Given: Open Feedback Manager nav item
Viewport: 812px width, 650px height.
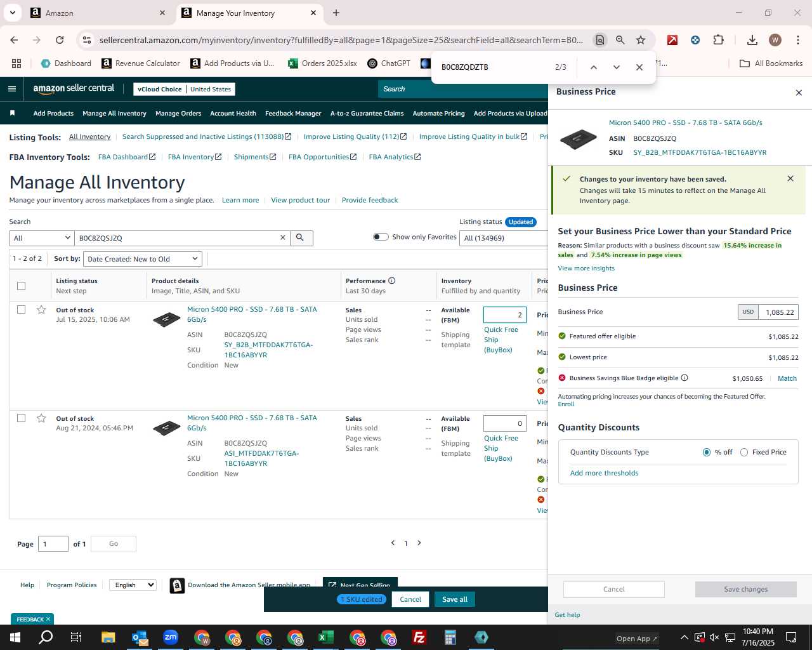Looking at the screenshot, I should [x=293, y=113].
